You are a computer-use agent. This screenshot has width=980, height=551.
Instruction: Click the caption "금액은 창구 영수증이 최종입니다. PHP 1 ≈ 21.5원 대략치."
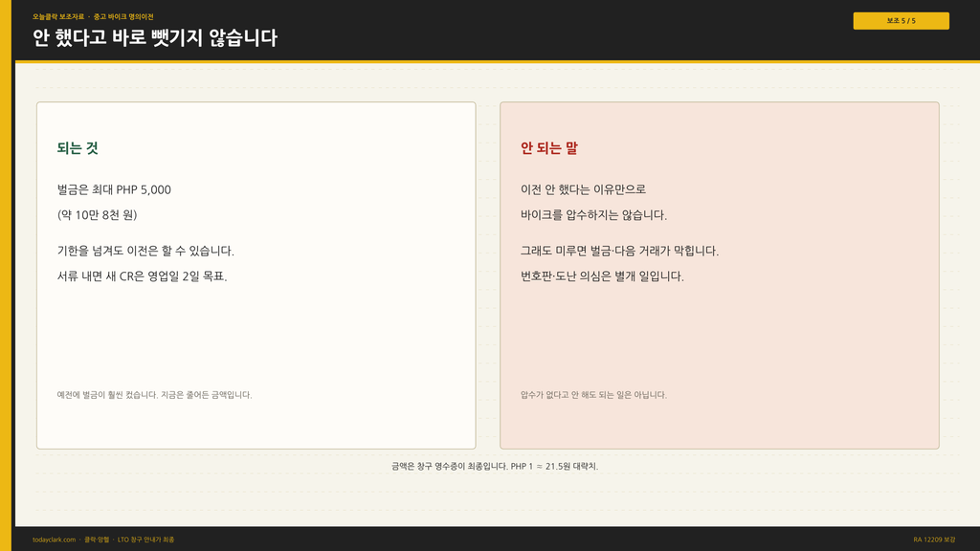[x=495, y=466]
